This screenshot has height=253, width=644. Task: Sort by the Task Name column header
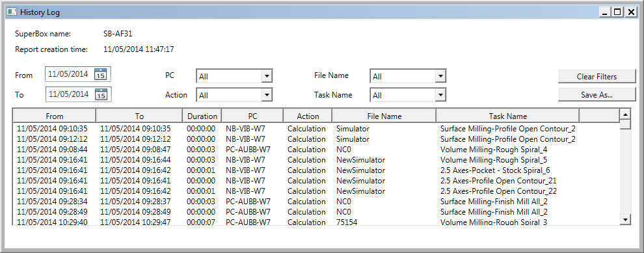(x=508, y=116)
